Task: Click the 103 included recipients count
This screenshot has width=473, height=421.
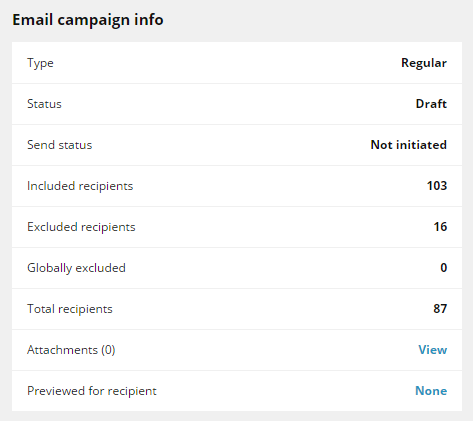Action: (437, 186)
